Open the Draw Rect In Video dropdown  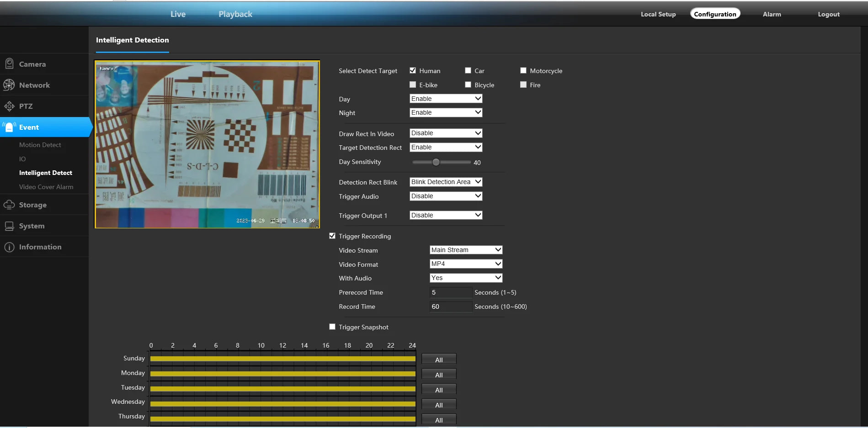pyautogui.click(x=446, y=133)
